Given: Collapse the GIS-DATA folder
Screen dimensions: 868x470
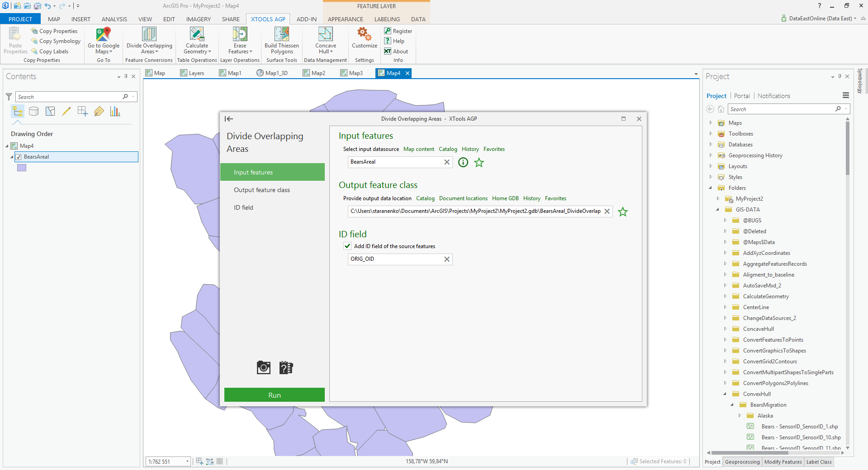Looking at the screenshot, I should coord(718,210).
